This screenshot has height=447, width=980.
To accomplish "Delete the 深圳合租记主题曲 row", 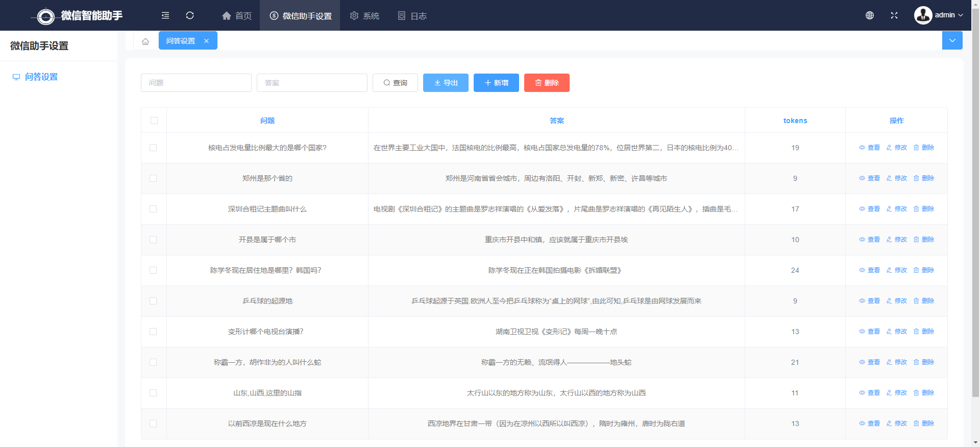I will [x=924, y=209].
